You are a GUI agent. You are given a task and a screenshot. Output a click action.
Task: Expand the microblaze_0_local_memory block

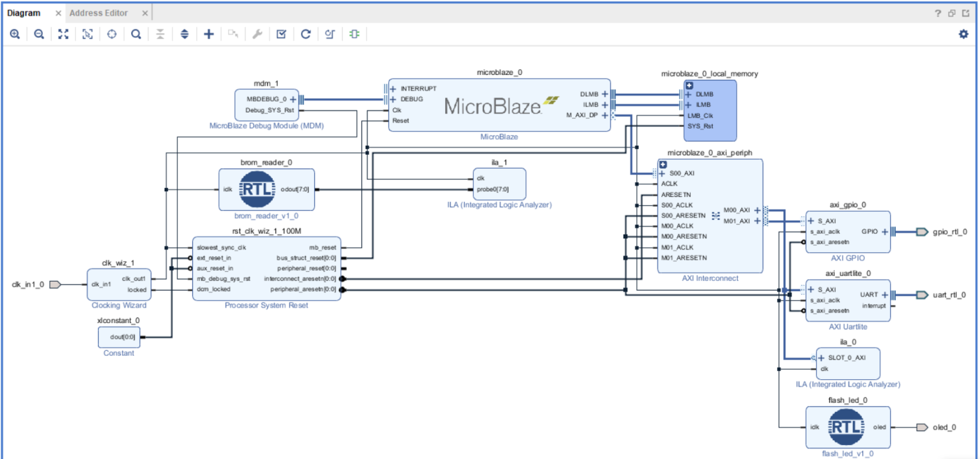pyautogui.click(x=688, y=86)
